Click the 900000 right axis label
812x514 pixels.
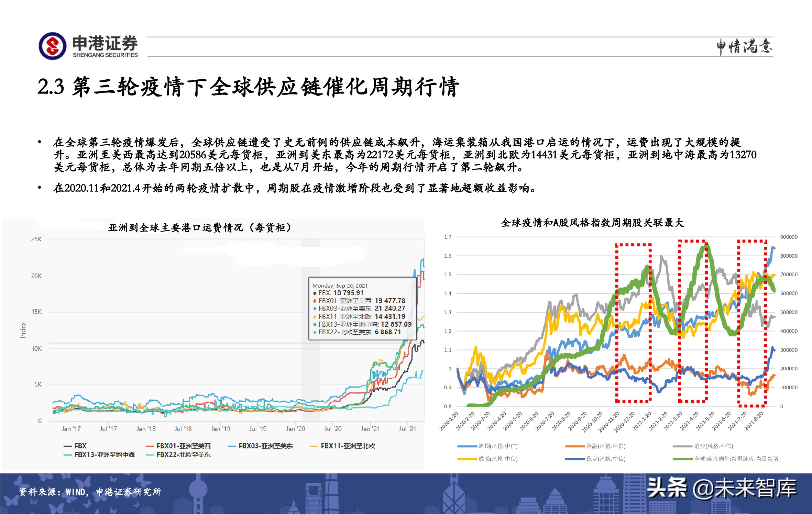coord(789,237)
